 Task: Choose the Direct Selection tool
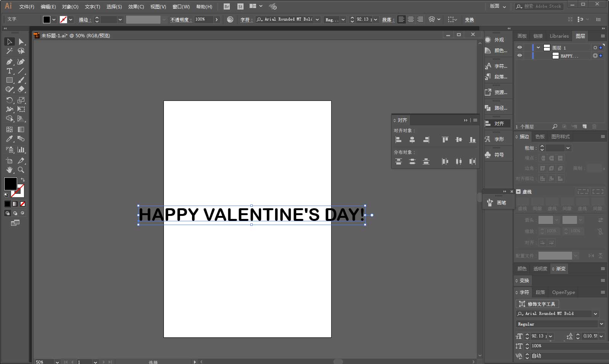(x=21, y=42)
